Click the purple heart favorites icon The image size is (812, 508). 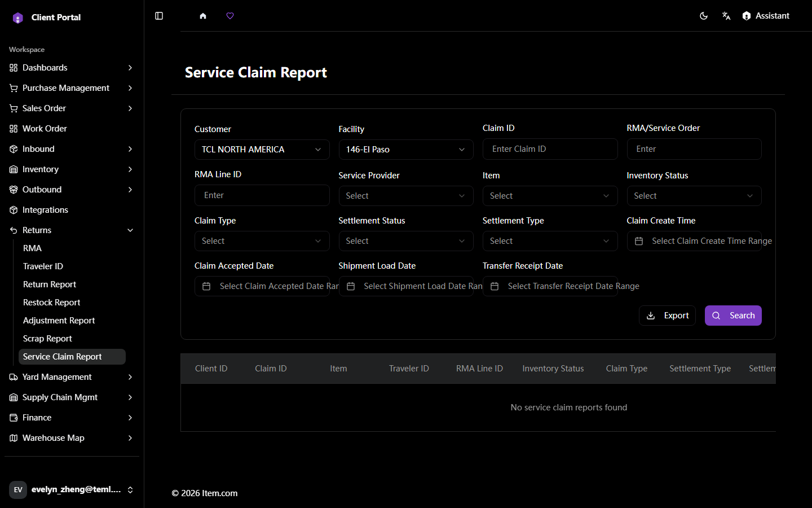point(230,16)
